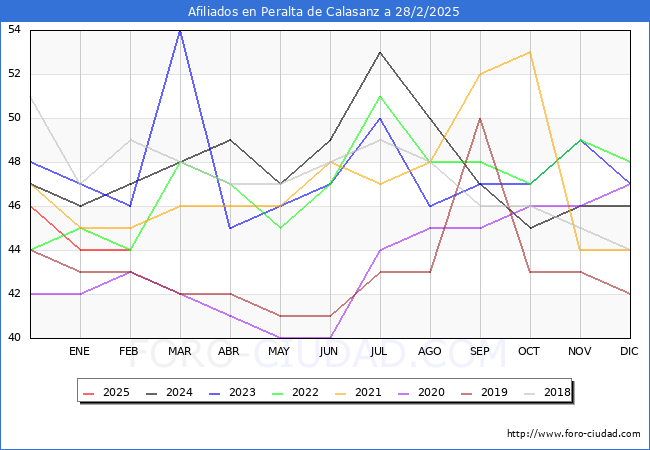650x450 pixels.
Task: Click the green 2022 legend color marker
Action: pyautogui.click(x=277, y=393)
